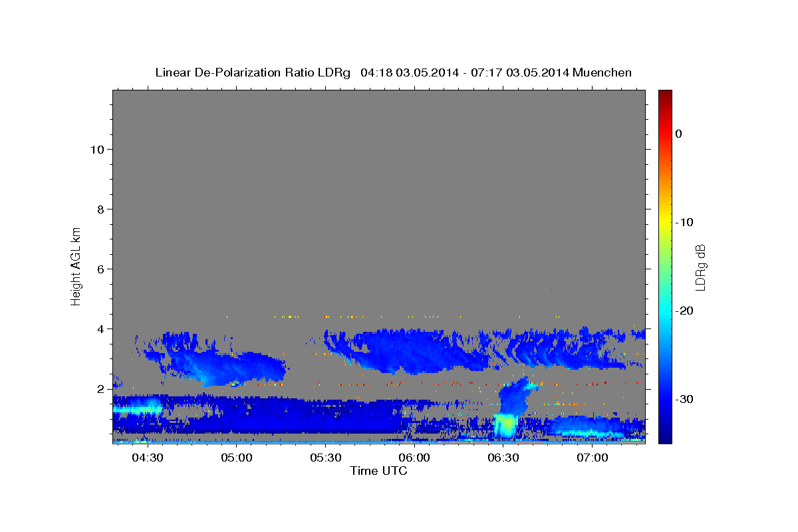Click the green-yellow column near 06:30

[505, 426]
